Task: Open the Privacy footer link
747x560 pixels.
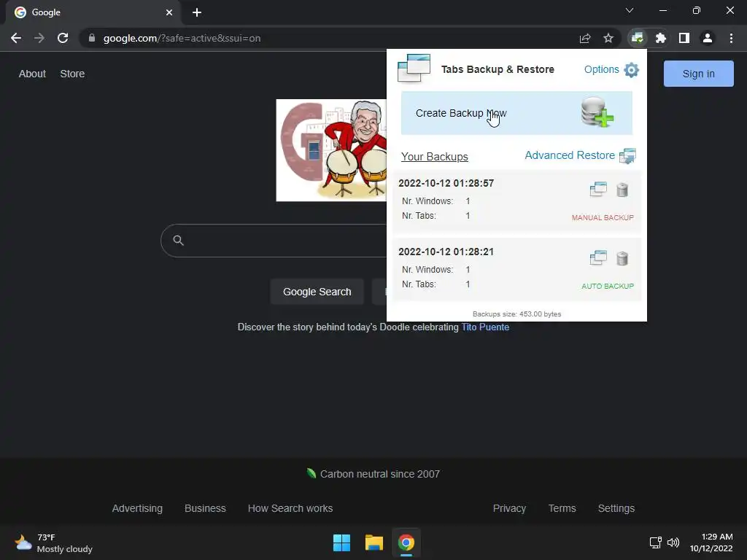Action: coord(509,508)
